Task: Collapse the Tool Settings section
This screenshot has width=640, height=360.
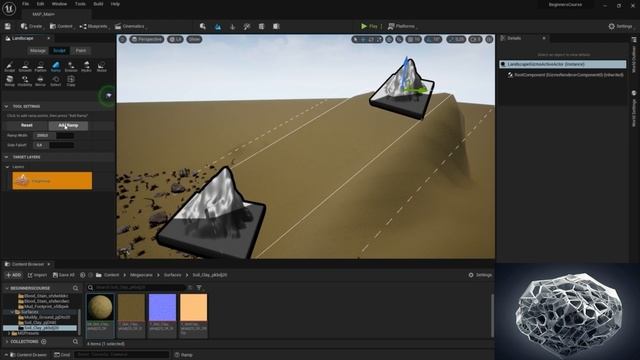Action: (x=7, y=106)
